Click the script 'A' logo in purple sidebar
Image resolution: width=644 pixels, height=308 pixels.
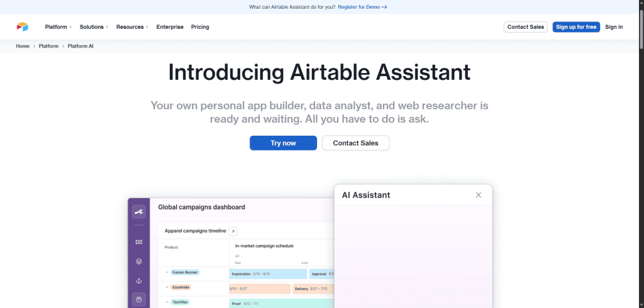pos(139,211)
